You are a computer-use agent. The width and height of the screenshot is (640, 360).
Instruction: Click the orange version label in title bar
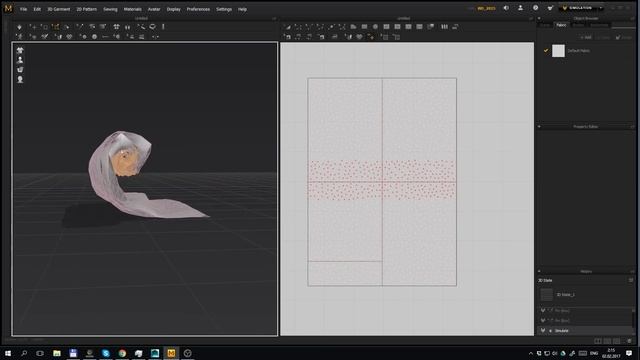[486, 8]
